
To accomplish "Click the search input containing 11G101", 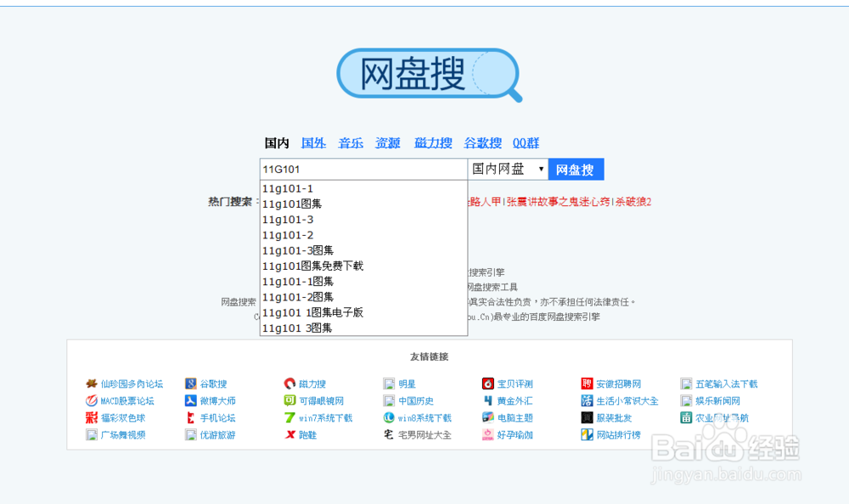I will click(363, 170).
